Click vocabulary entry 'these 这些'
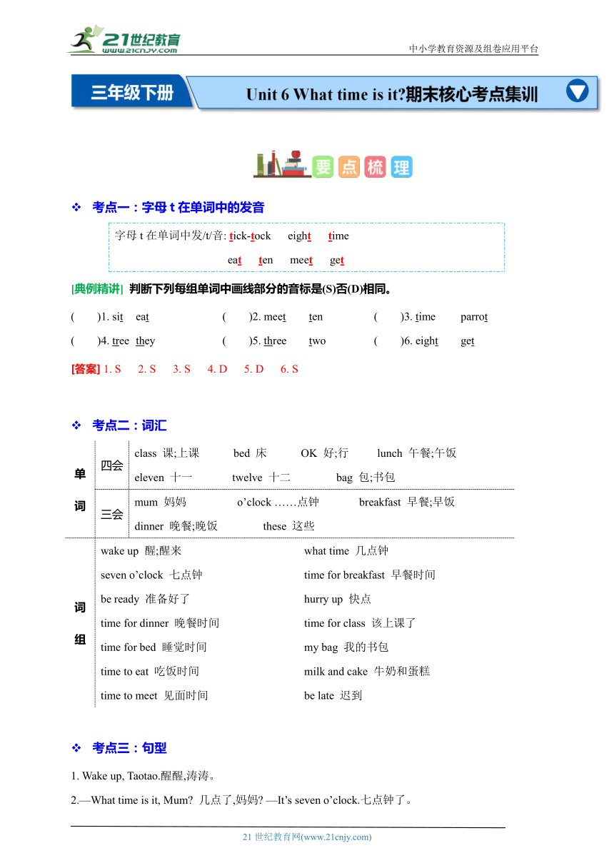The width and height of the screenshot is (614, 868). 288,526
